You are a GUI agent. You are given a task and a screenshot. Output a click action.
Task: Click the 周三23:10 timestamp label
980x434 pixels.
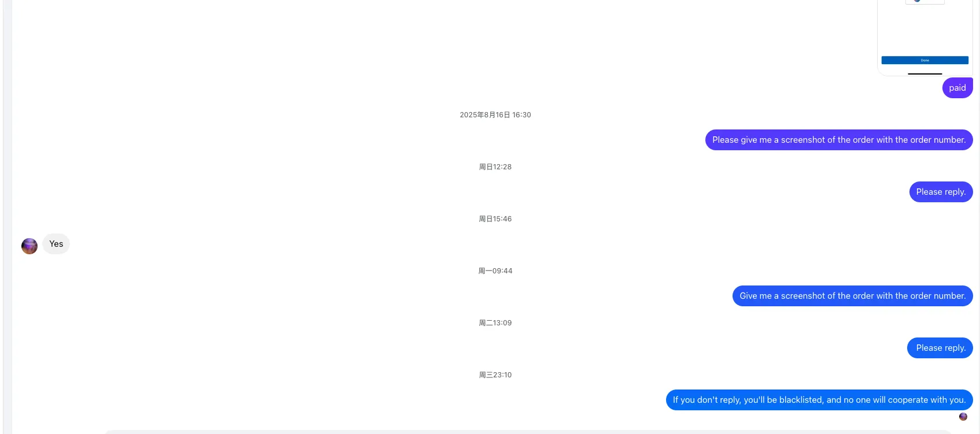point(495,375)
